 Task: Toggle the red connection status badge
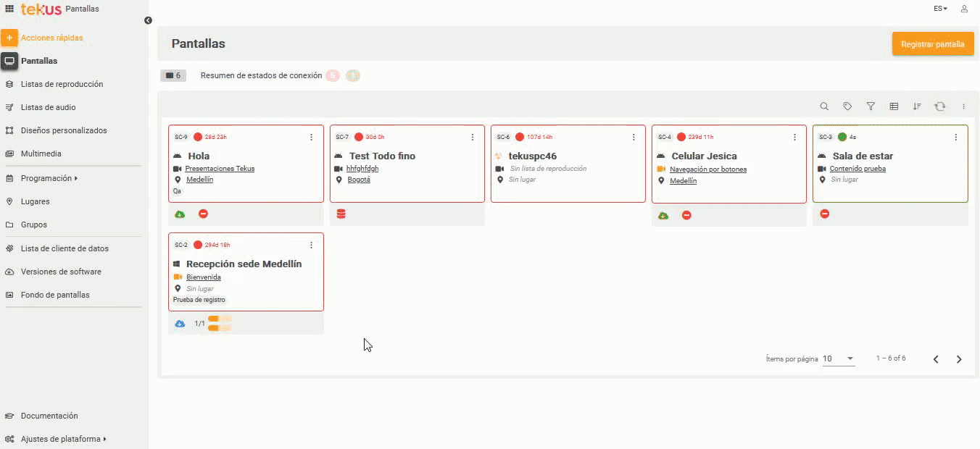(332, 75)
